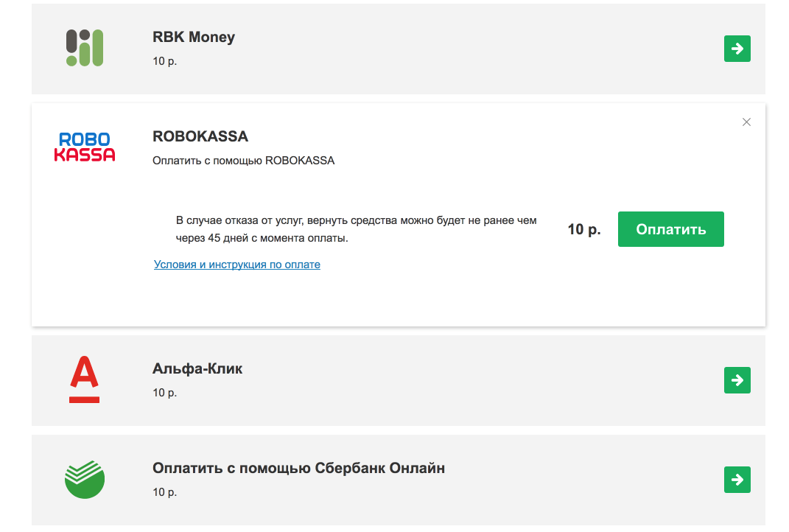The image size is (789, 532).
Task: Click the ROBOKASSA heading text
Action: click(200, 136)
